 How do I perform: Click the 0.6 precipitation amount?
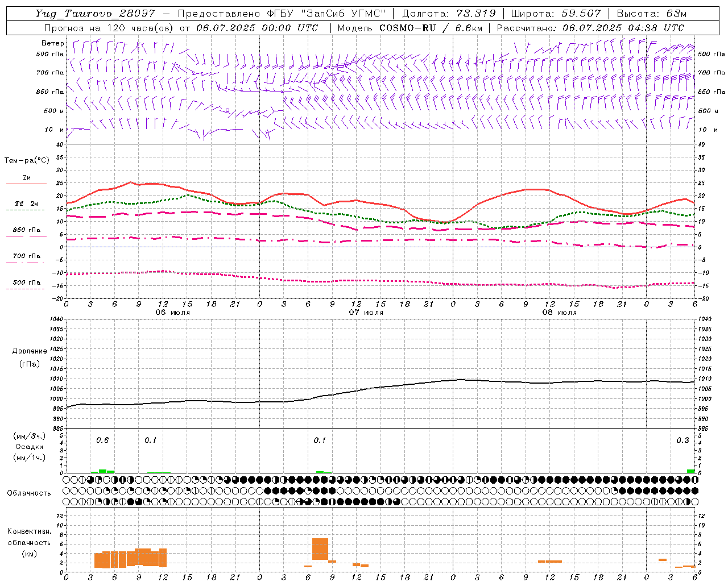point(102,440)
